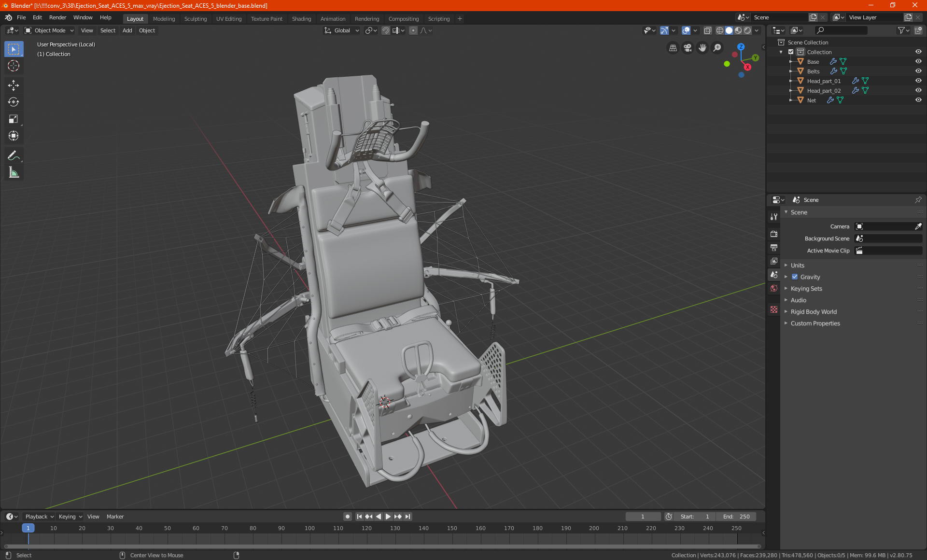
Task: Hide Head_part_02 in outliner
Action: pos(918,90)
